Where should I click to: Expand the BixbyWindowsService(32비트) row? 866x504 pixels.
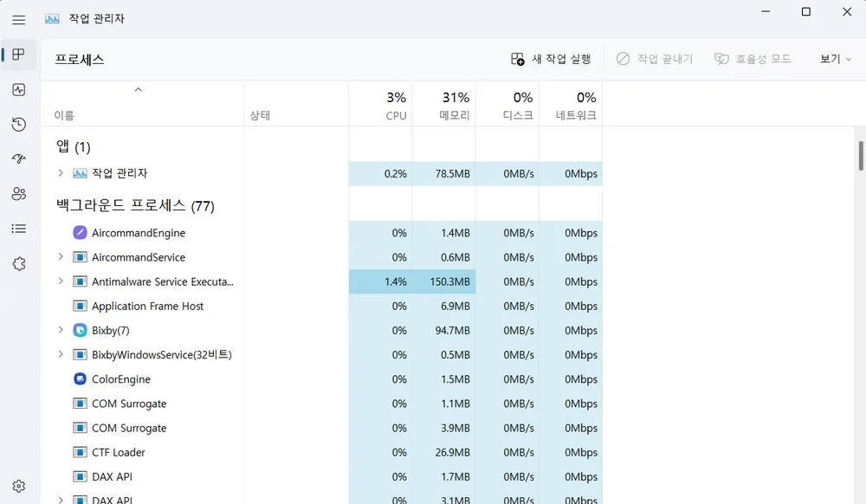[61, 354]
